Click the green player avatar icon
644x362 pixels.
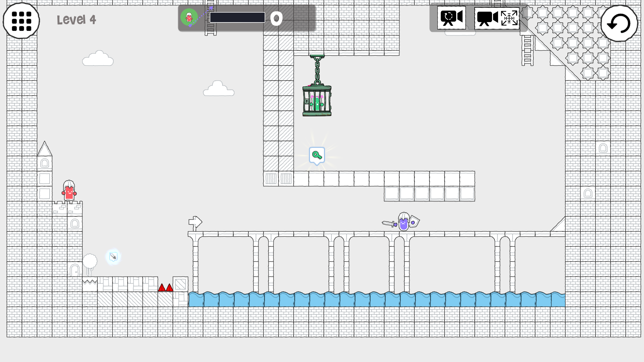click(189, 17)
